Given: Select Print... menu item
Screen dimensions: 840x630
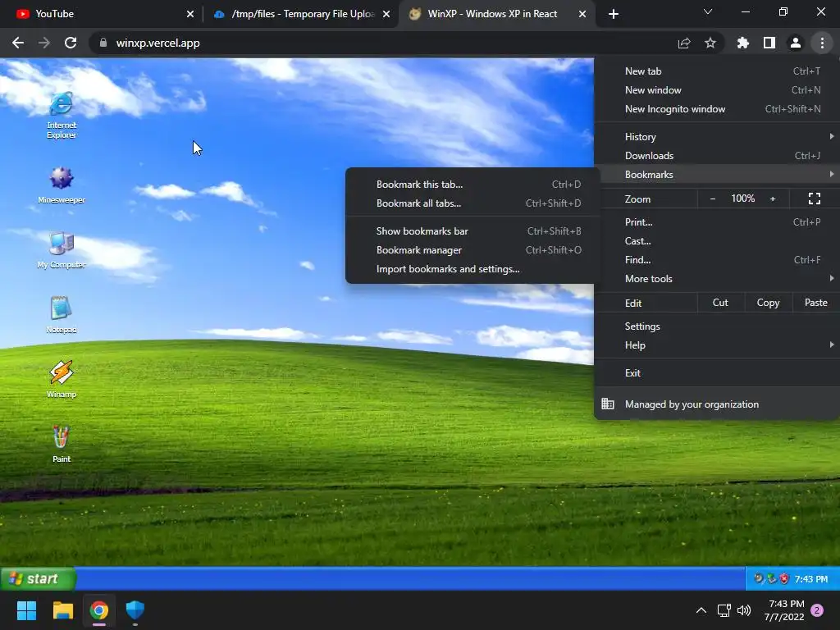Looking at the screenshot, I should click(717, 221).
